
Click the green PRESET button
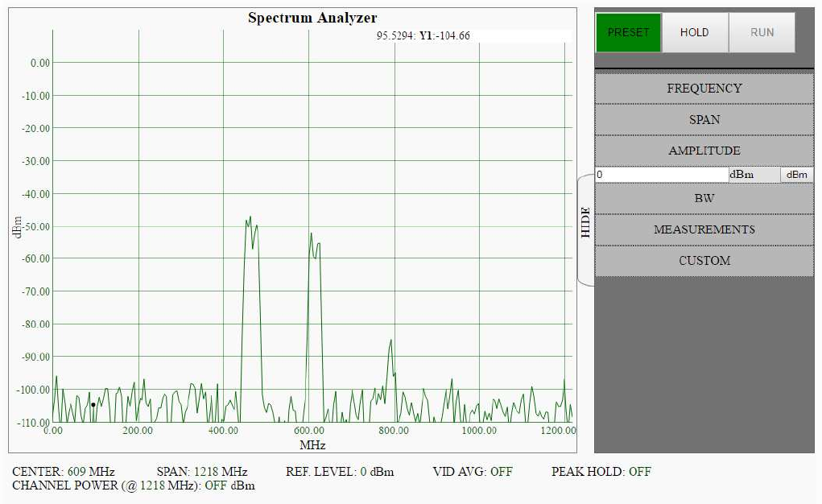(628, 32)
